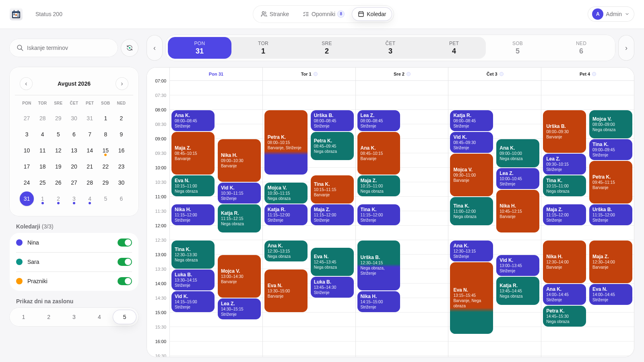Select date 15 in mini calendar

pyautogui.click(x=105, y=150)
